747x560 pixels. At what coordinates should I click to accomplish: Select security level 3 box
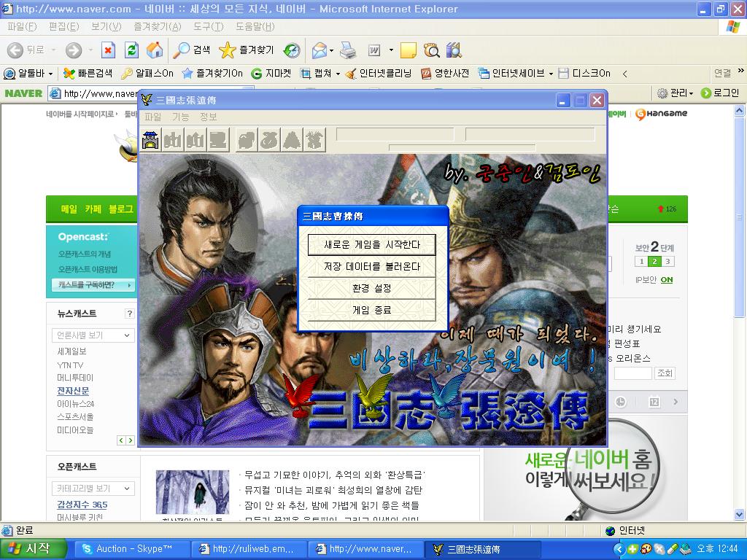667,262
